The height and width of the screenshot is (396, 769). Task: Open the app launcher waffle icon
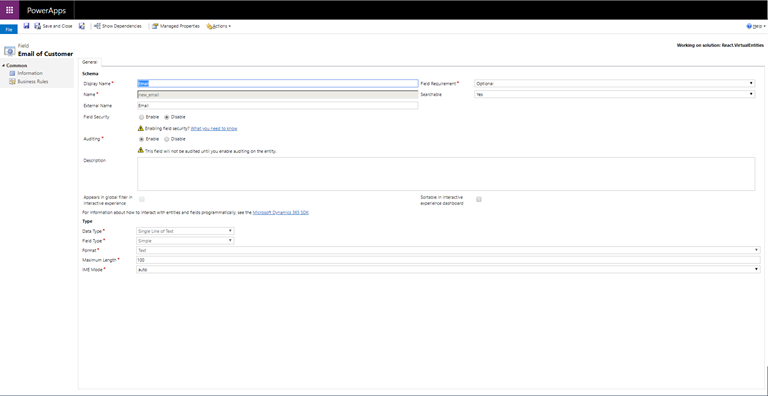[9, 10]
